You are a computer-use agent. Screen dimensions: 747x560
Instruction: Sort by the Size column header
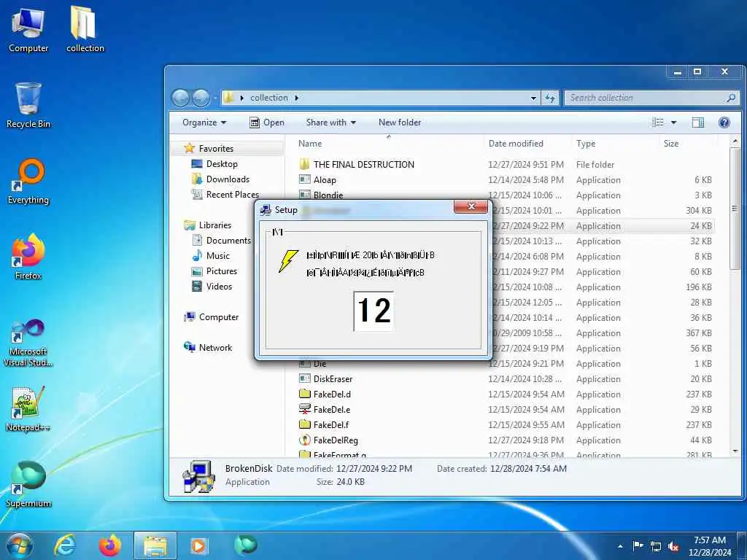point(688,144)
